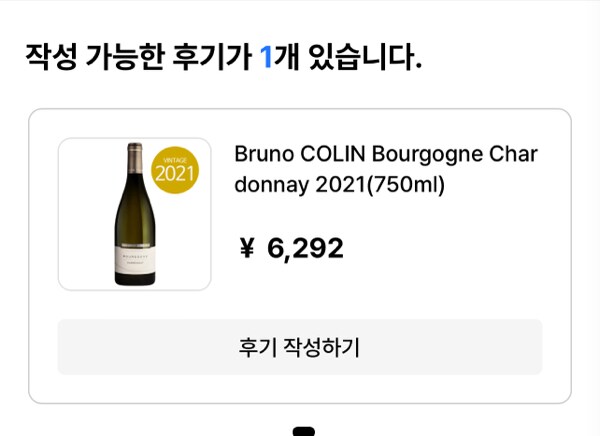This screenshot has width=600, height=436.
Task: Click blank space inside the thumbnail frame
Action: point(86,214)
